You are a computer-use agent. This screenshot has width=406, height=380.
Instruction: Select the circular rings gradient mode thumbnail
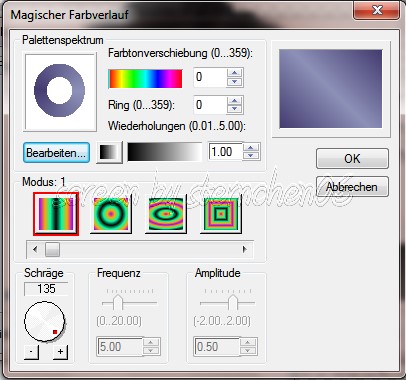click(111, 214)
